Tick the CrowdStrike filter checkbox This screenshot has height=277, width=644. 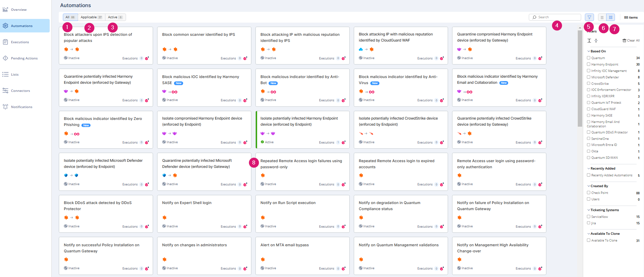(x=589, y=83)
